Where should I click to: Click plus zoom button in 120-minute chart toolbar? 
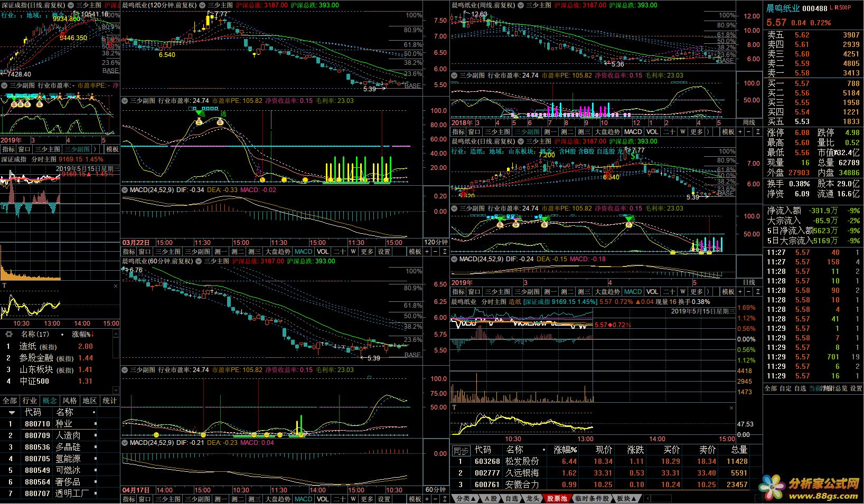[x=428, y=252]
